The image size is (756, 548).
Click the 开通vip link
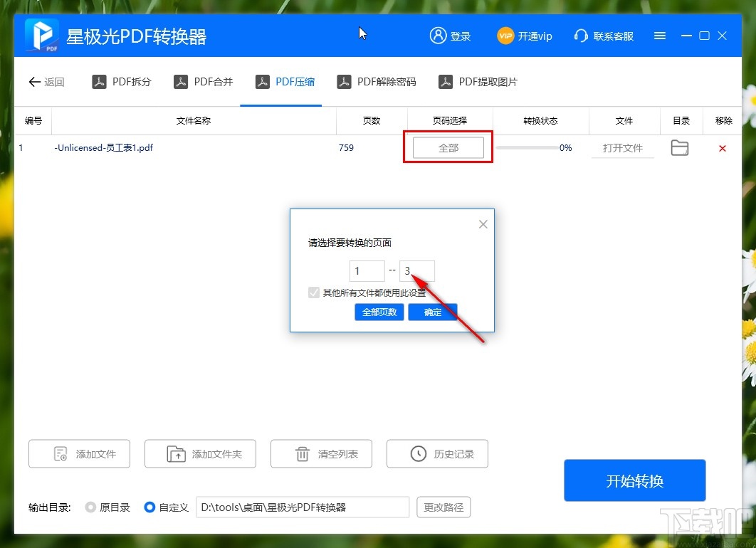point(535,36)
